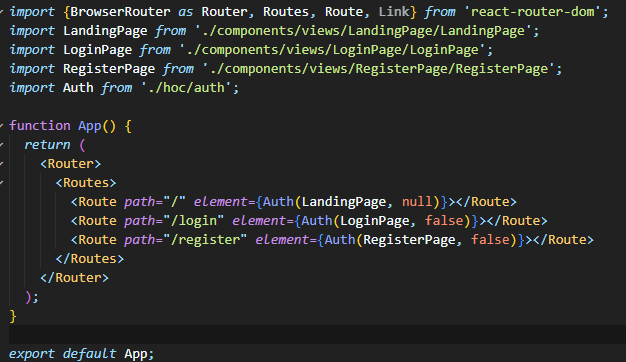Click the 'function' keyword
Viewport: 626px width, 362px height.
40,126
